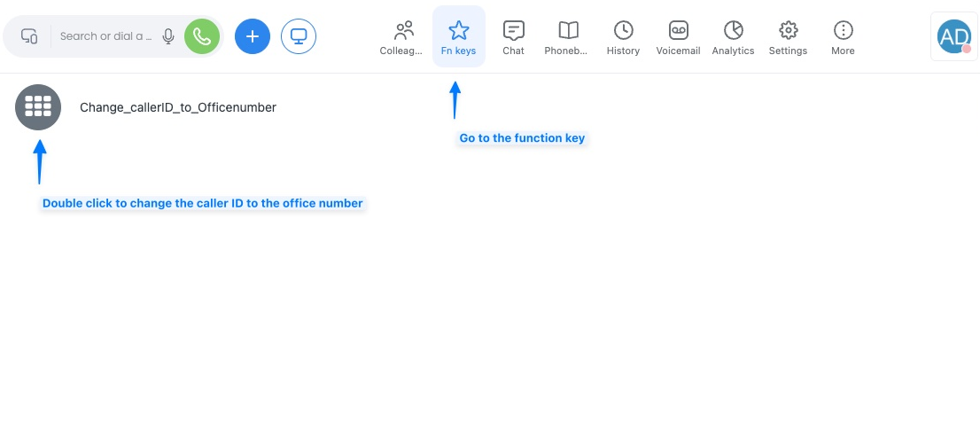This screenshot has height=446, width=980.
Task: Click the red status dot on avatar
Action: coord(967,49)
